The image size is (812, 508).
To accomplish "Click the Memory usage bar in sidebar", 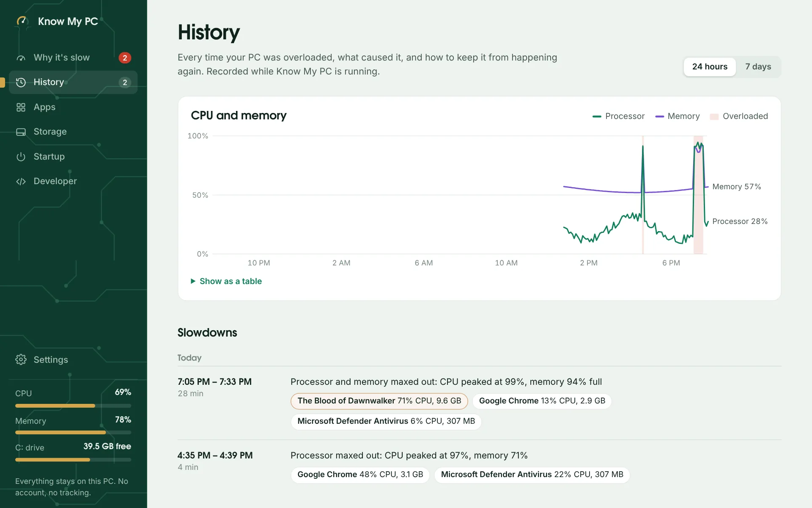I will point(73,433).
